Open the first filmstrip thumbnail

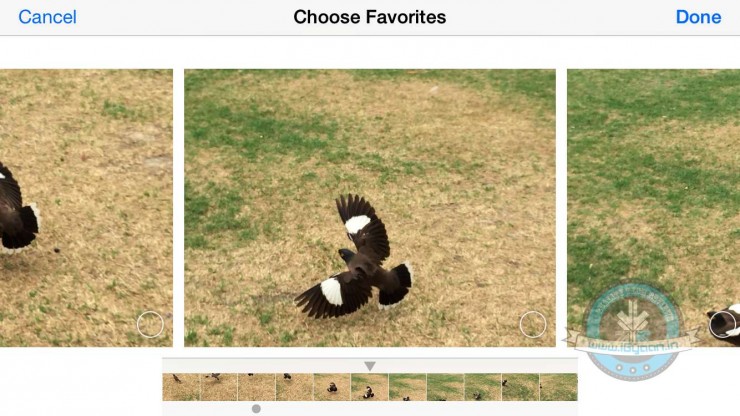point(181,387)
